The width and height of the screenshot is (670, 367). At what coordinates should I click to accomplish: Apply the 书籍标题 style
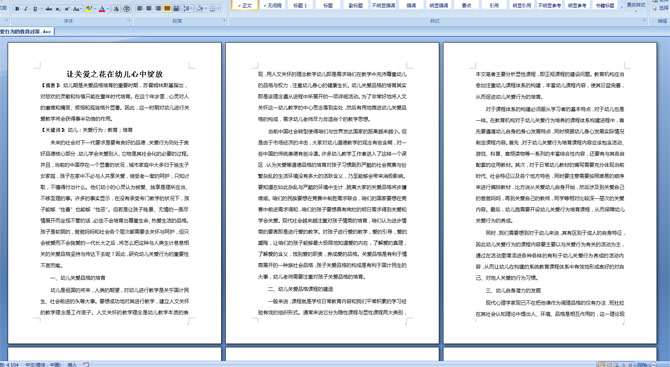pyautogui.click(x=605, y=5)
